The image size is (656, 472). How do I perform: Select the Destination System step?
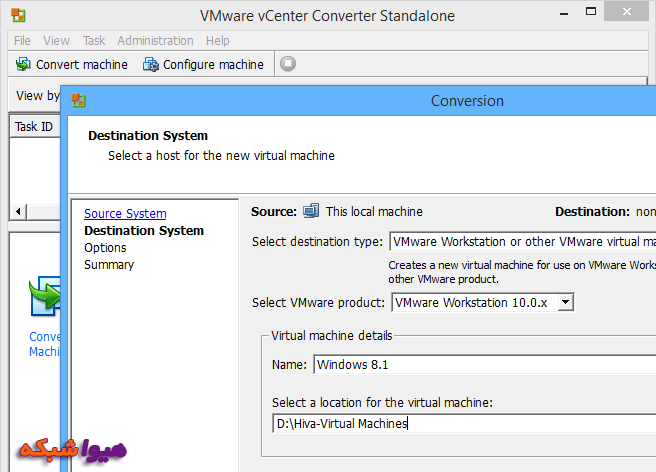144,231
